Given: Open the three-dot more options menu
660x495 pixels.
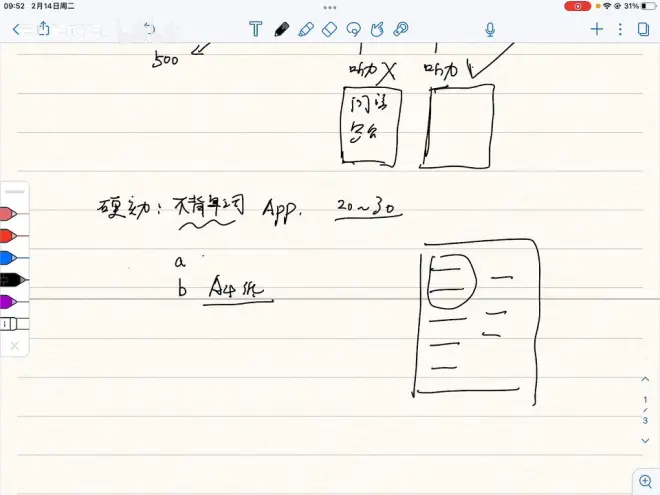Looking at the screenshot, I should click(x=620, y=29).
